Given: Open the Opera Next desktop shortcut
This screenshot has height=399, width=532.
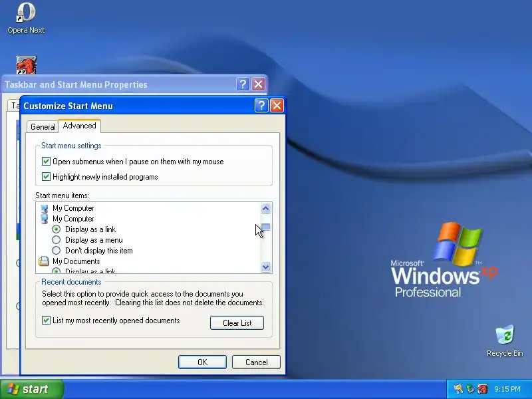Looking at the screenshot, I should (x=26, y=19).
